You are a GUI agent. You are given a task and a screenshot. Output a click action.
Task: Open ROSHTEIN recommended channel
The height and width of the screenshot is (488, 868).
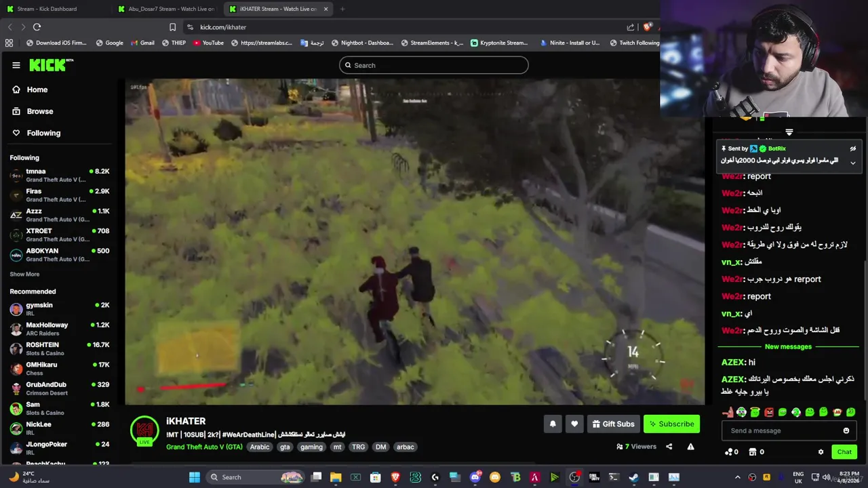pos(60,348)
